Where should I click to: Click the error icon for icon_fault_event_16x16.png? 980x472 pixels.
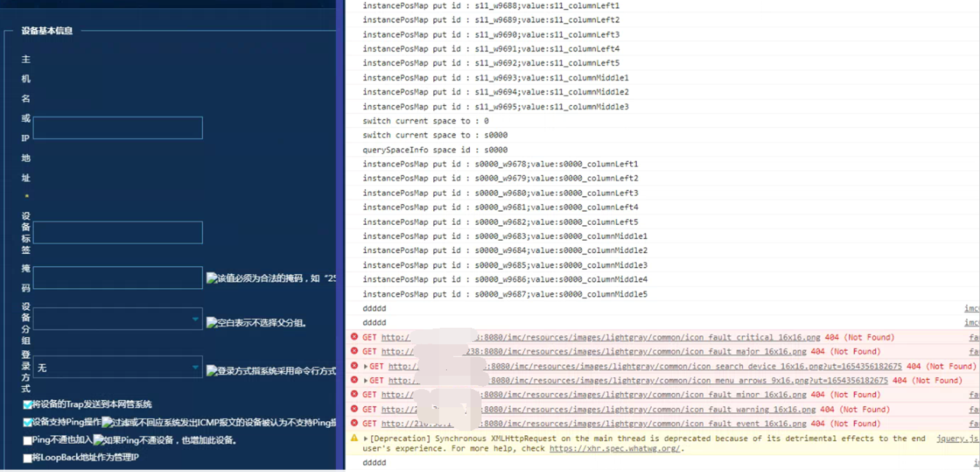(x=354, y=423)
